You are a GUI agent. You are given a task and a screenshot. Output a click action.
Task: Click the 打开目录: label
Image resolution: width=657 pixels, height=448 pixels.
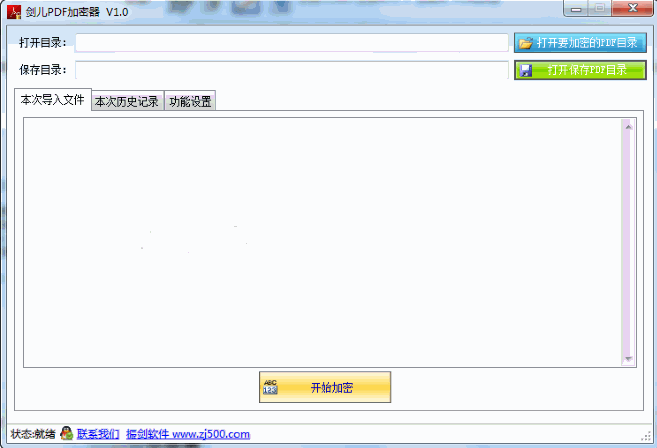tap(43, 43)
